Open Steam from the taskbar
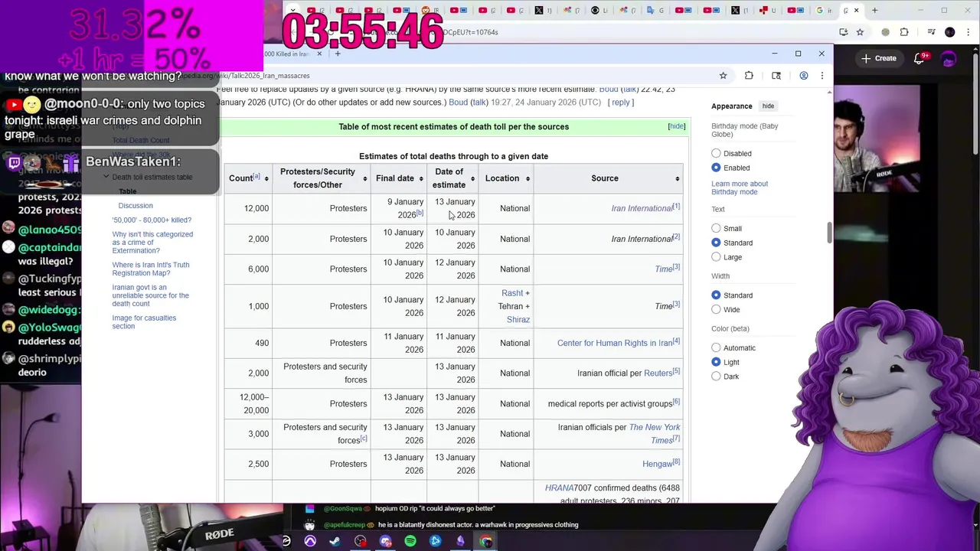Viewport: 980px width, 551px height. tap(335, 541)
